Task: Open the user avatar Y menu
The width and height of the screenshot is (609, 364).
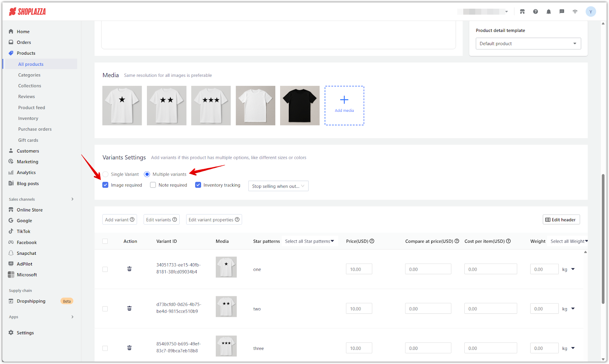Action: 591,12
